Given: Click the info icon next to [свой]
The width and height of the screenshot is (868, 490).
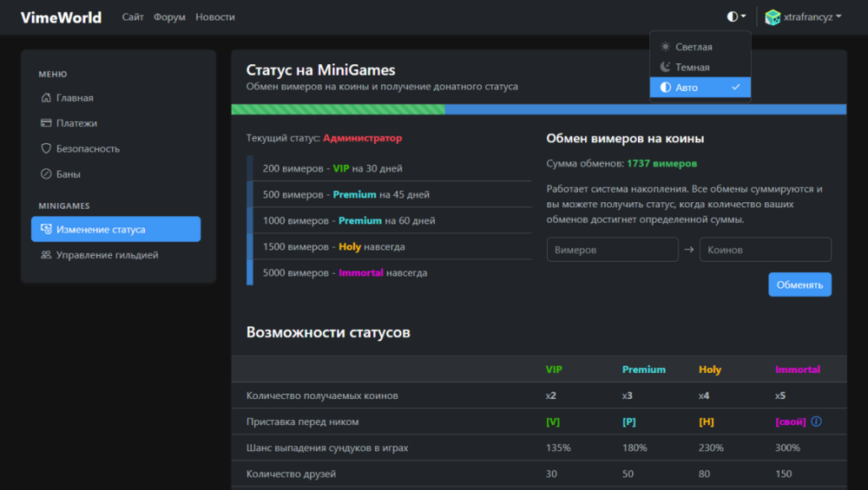Looking at the screenshot, I should tap(816, 421).
